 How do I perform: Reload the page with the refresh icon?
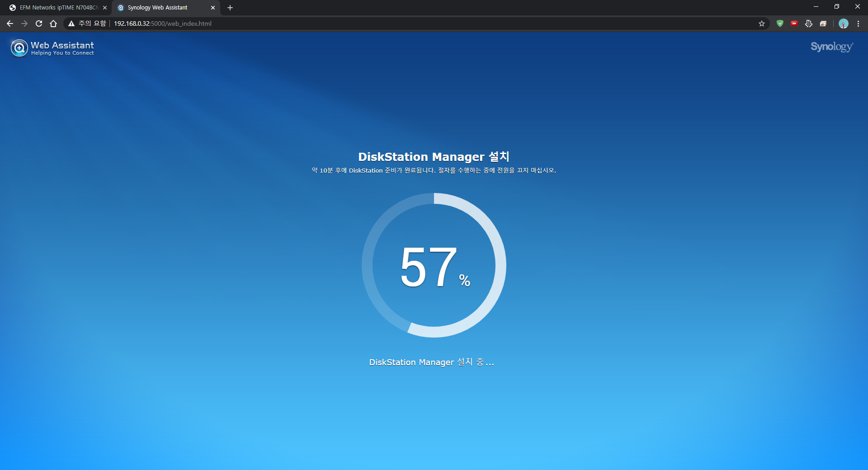pos(39,23)
